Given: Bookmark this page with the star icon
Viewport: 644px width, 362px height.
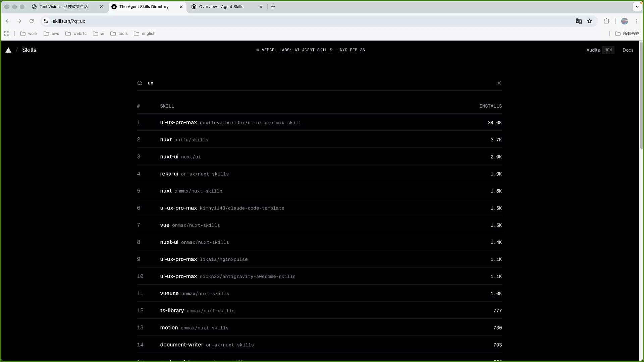Looking at the screenshot, I should click(590, 21).
